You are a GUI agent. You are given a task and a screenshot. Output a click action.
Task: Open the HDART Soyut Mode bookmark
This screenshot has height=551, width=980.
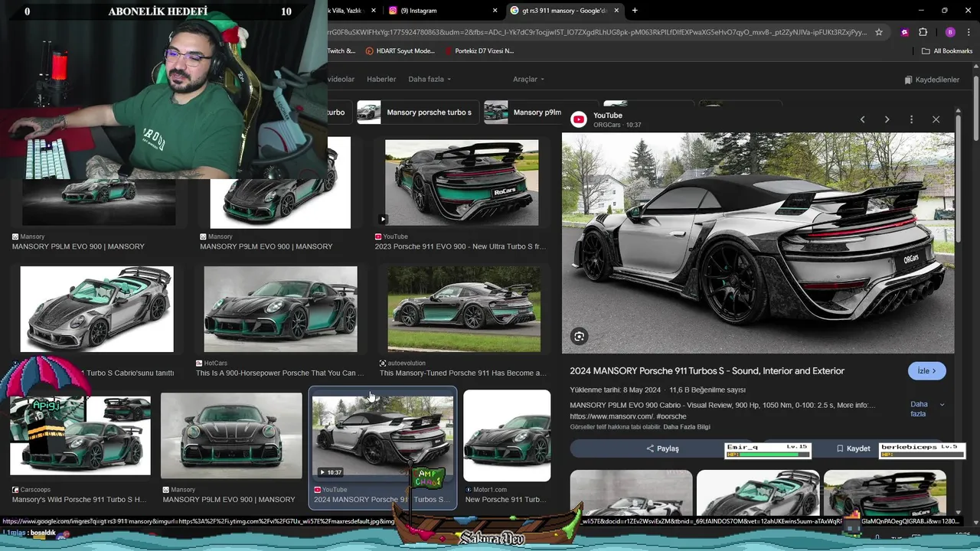pyautogui.click(x=400, y=51)
